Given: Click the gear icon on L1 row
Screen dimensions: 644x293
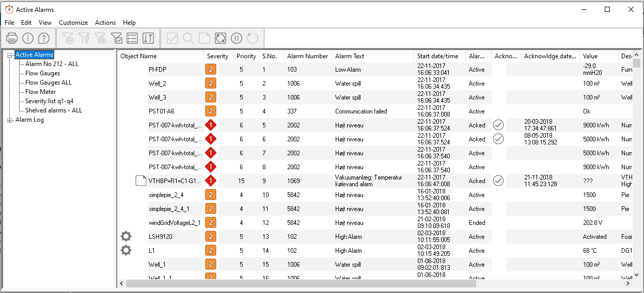Looking at the screenshot, I should (126, 250).
